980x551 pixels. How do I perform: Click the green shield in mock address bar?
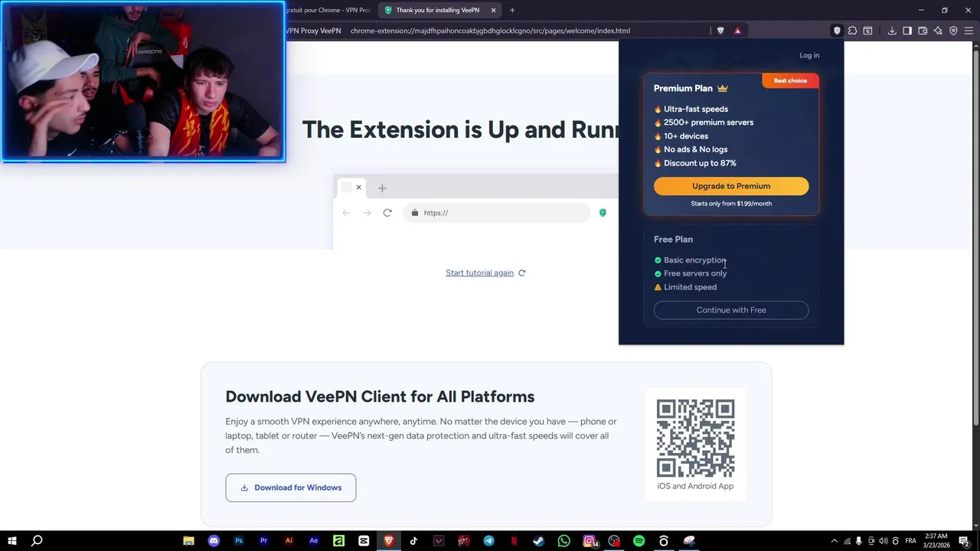[x=603, y=213]
